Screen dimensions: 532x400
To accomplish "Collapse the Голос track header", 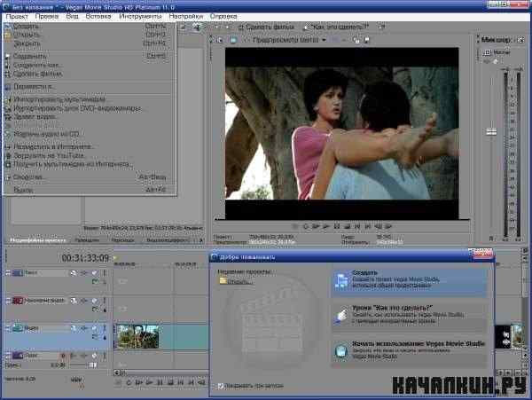I will tap(7, 356).
